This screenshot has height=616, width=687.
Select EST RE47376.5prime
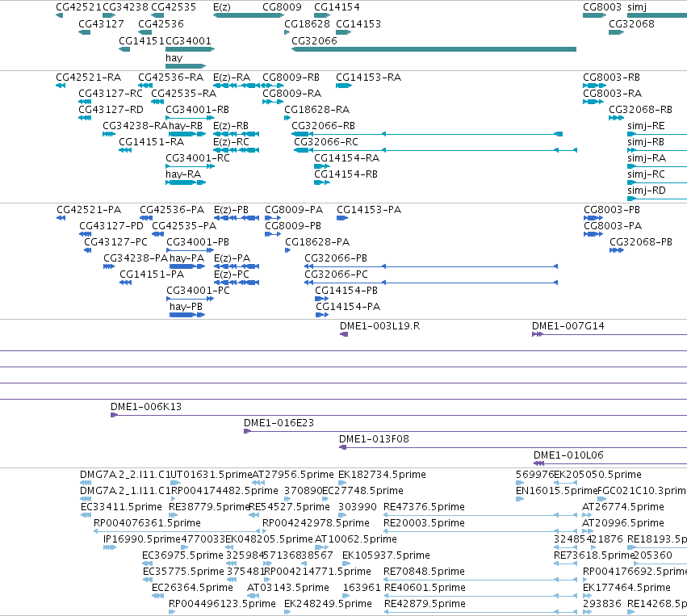point(424,507)
